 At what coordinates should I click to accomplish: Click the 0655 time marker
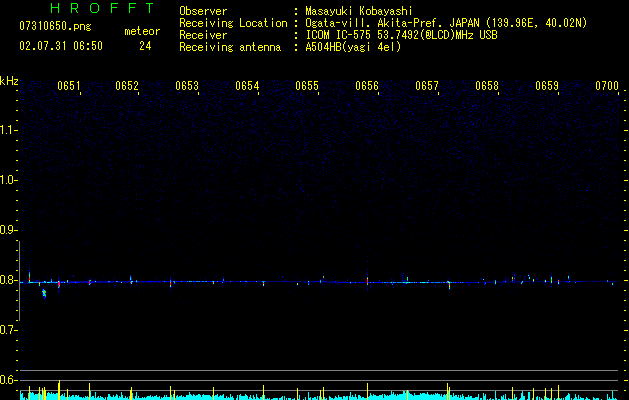pos(307,86)
